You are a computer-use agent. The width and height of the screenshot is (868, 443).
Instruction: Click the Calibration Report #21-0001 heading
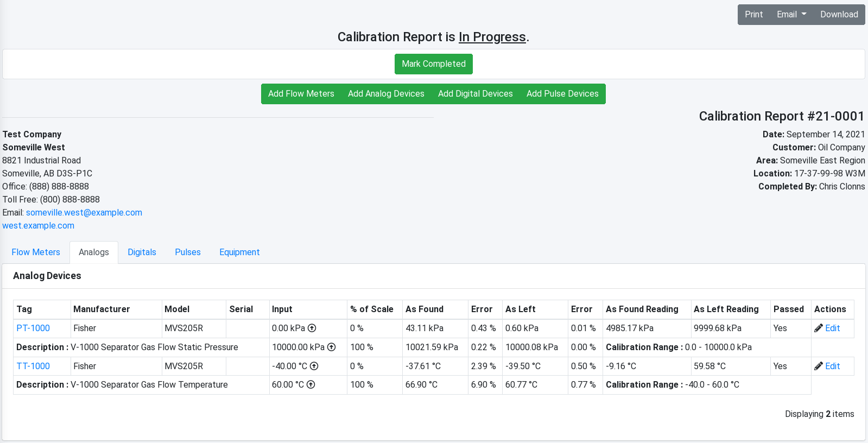pyautogui.click(x=781, y=116)
